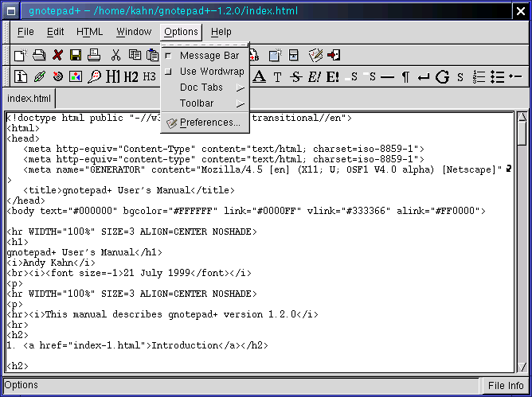532x397 pixels.
Task: Click the document list window icon
Action: [294, 55]
